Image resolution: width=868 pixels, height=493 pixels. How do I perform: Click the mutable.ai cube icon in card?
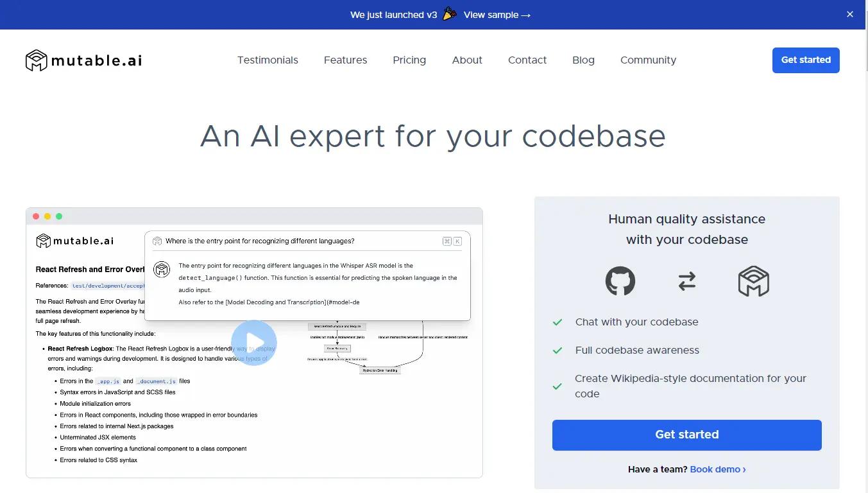tap(754, 281)
